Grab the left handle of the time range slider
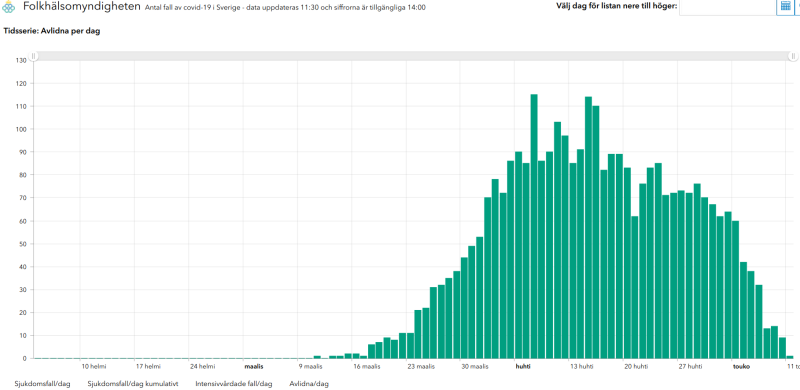Screen dimensions: 800x390 (x=33, y=56)
